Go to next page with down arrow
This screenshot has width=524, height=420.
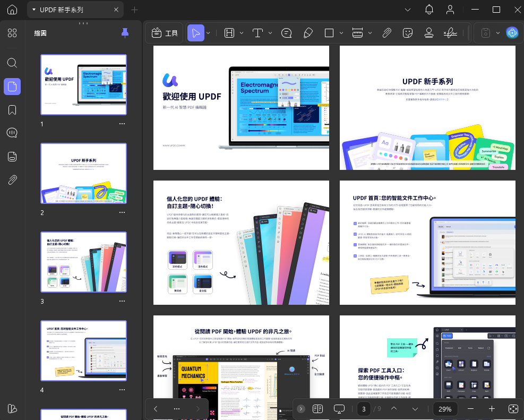tap(415, 409)
